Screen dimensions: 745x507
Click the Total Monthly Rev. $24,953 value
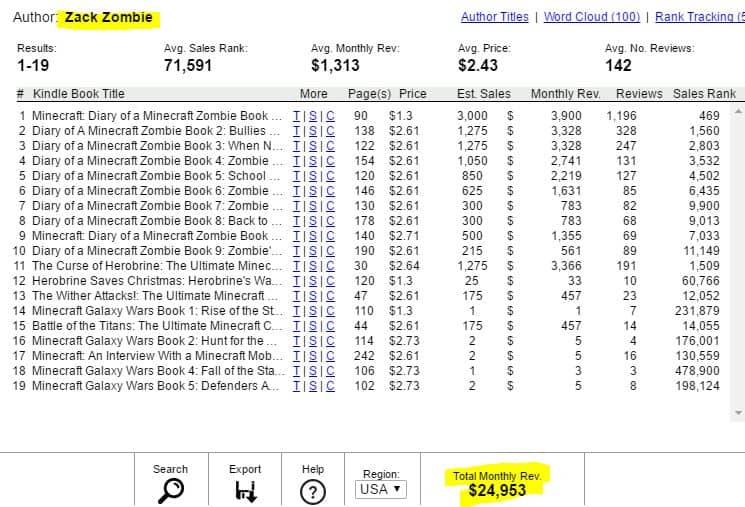pos(497,490)
